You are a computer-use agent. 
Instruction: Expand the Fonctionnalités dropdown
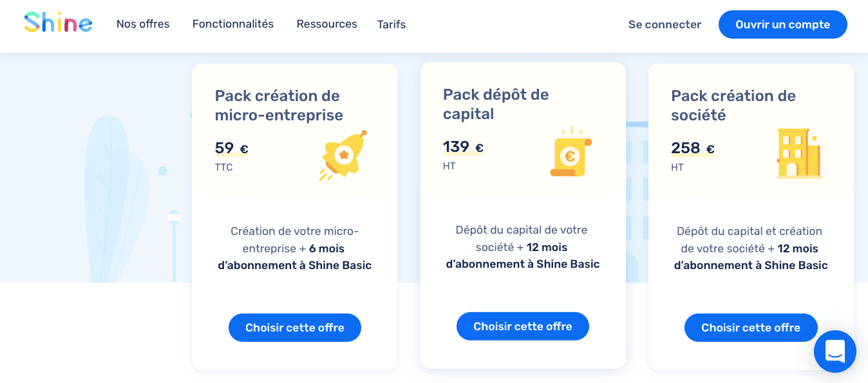click(x=232, y=24)
